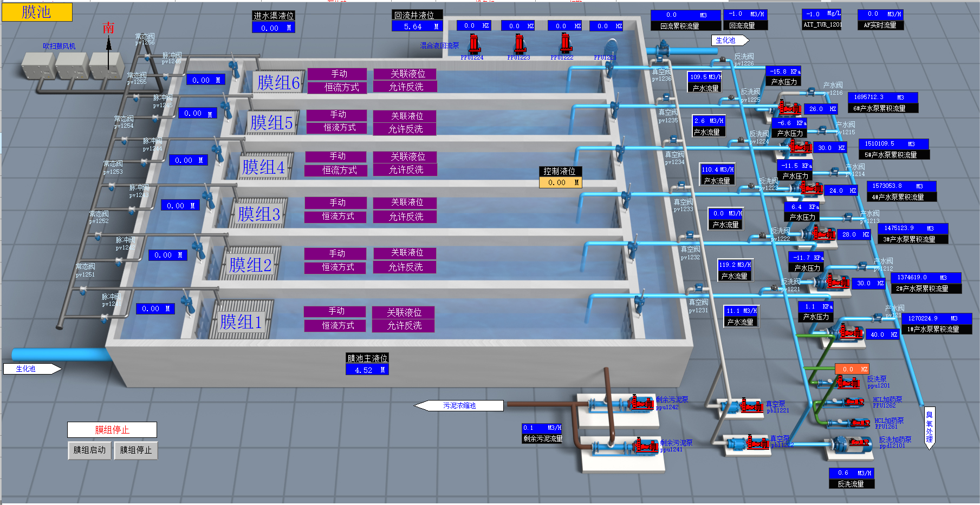Click the orange backwash pump frequency field
Viewport: 980px width, 505px height.
(851, 369)
